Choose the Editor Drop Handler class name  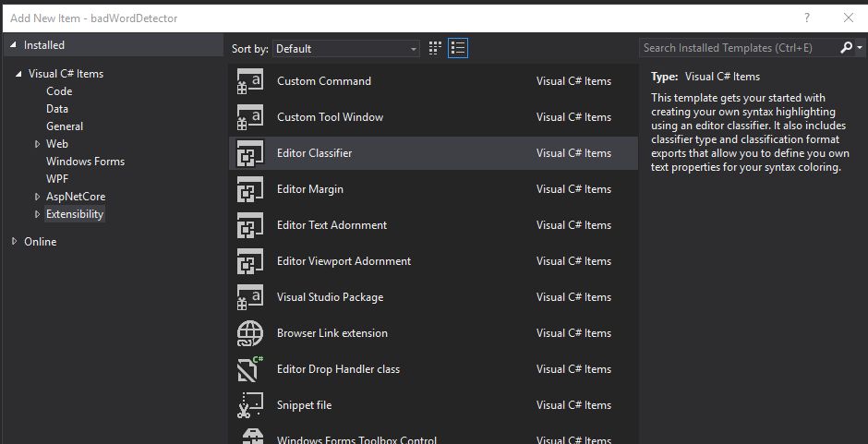[338, 369]
